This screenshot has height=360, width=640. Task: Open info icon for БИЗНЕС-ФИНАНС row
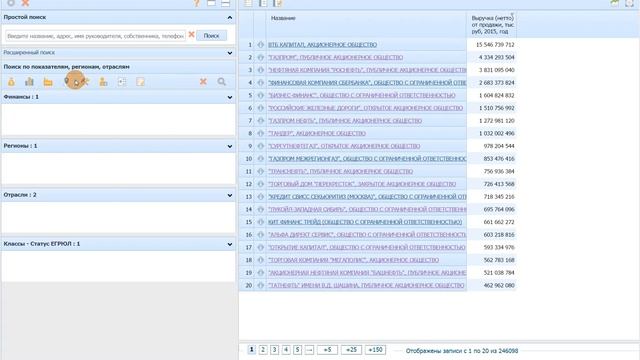[260, 95]
